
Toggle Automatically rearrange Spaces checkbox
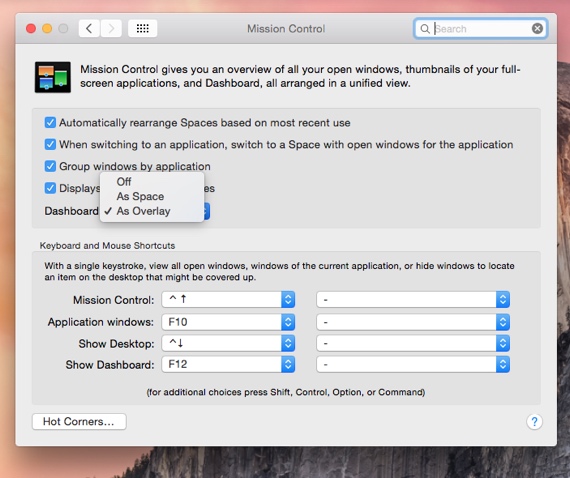(50, 122)
